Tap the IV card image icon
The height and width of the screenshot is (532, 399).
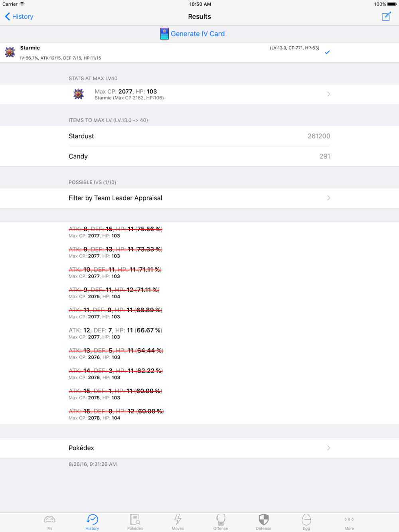164,34
